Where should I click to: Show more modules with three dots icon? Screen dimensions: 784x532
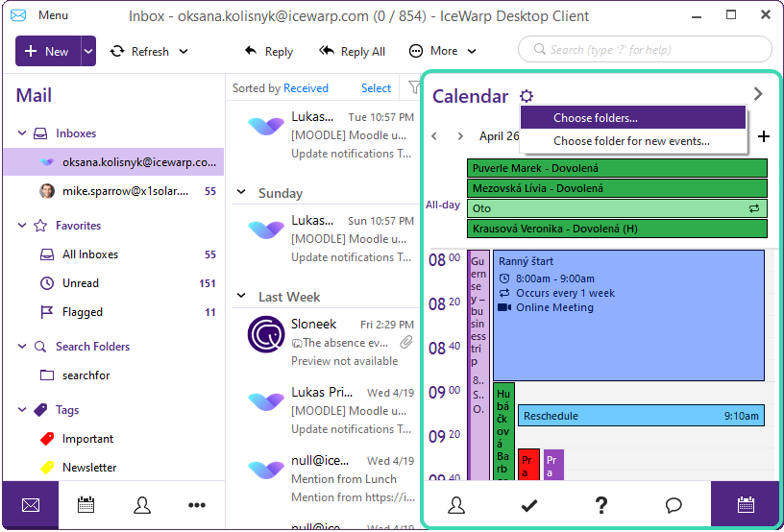[197, 505]
